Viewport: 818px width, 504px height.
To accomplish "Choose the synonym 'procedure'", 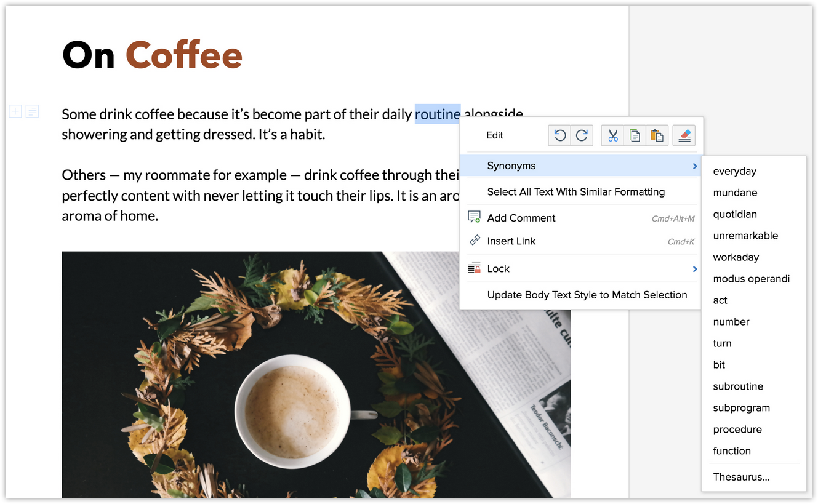I will (737, 430).
